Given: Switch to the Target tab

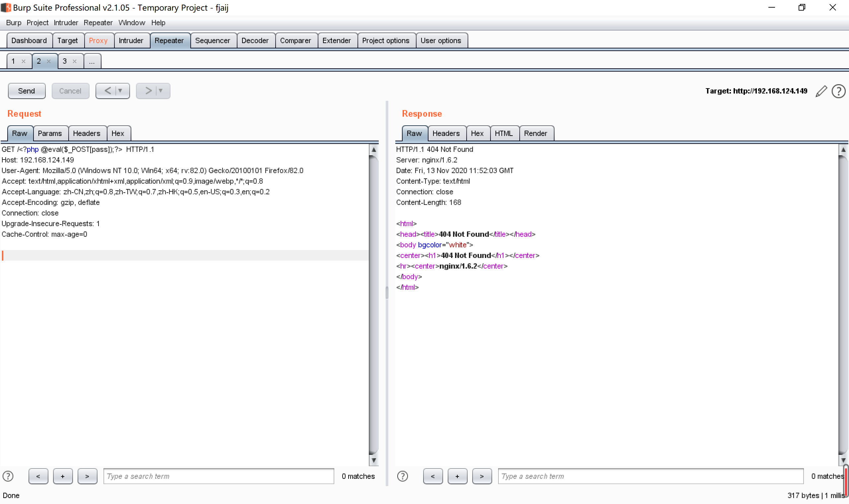Looking at the screenshot, I should point(68,41).
